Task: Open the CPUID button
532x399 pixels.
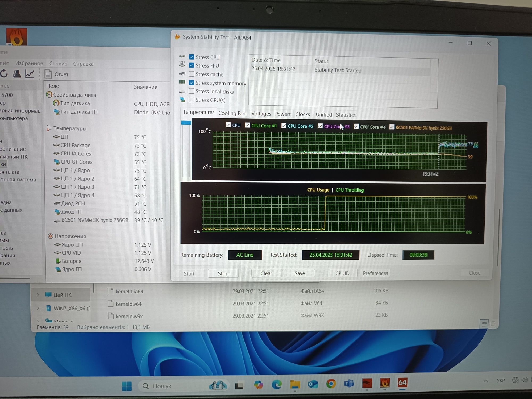Action: pos(342,273)
